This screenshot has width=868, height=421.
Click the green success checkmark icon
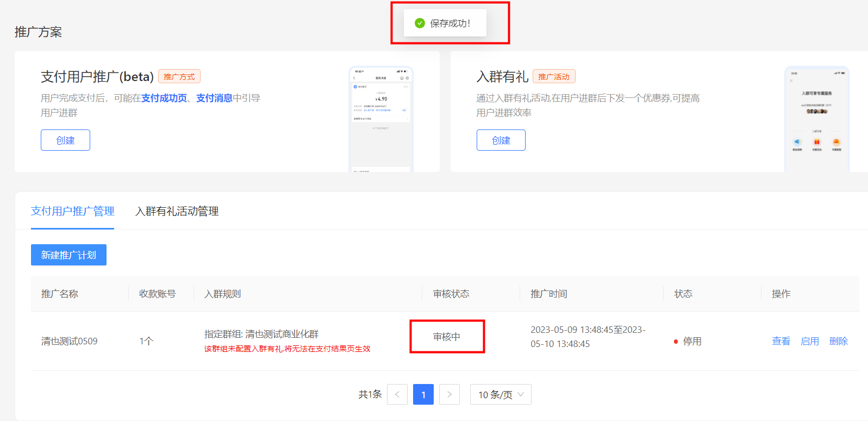click(420, 23)
